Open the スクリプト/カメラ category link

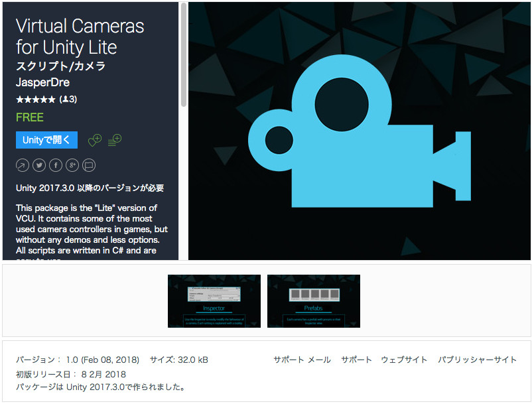(x=61, y=66)
